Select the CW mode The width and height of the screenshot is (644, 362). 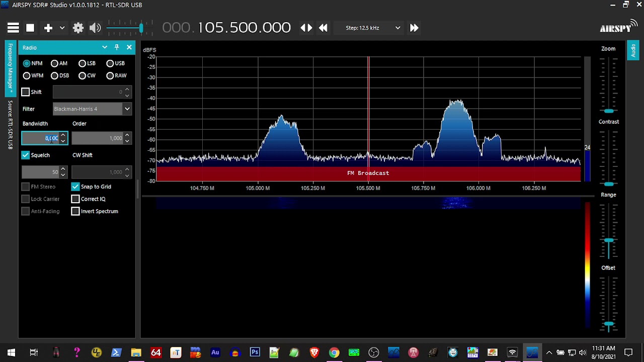(87, 75)
